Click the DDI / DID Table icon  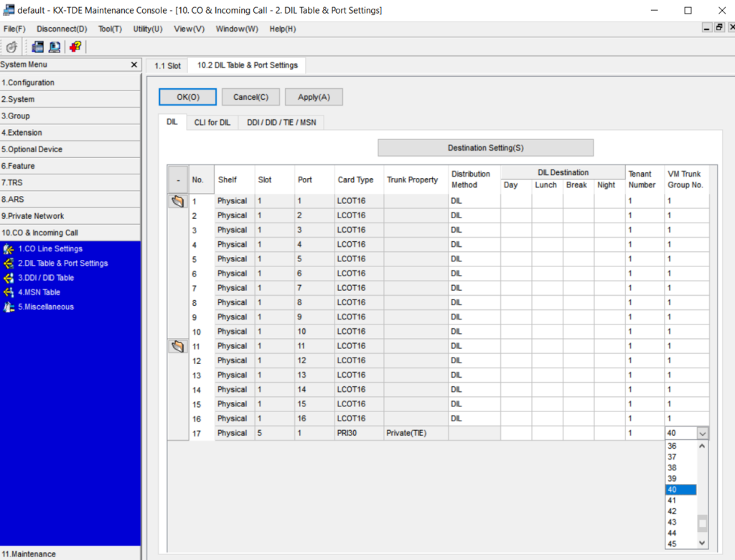[9, 278]
